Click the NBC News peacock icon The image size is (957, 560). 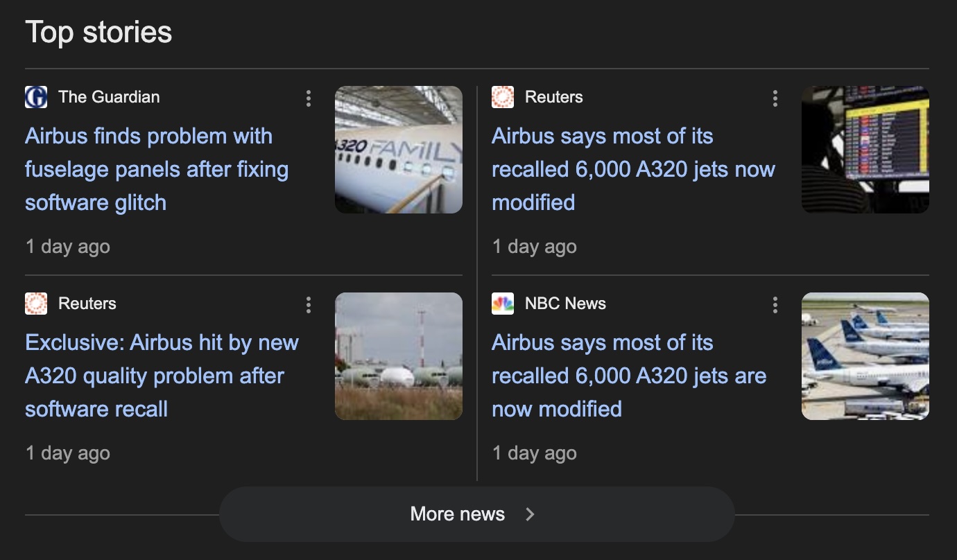503,304
